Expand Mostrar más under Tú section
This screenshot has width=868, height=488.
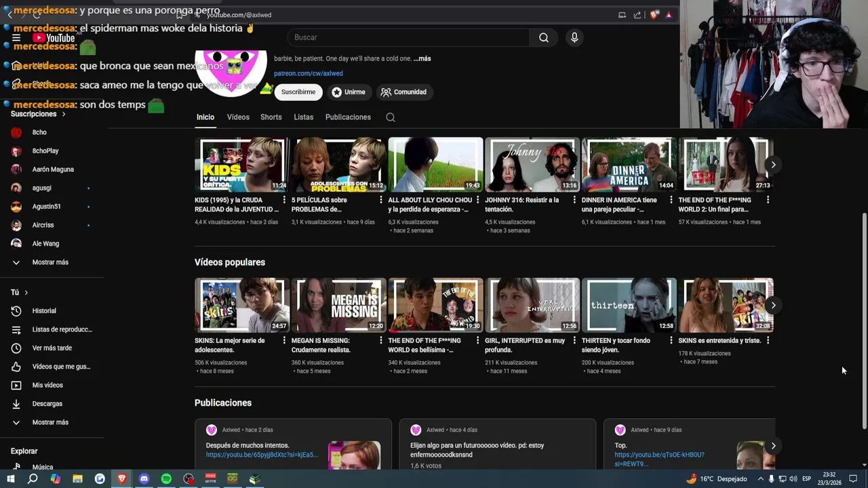coord(52,422)
